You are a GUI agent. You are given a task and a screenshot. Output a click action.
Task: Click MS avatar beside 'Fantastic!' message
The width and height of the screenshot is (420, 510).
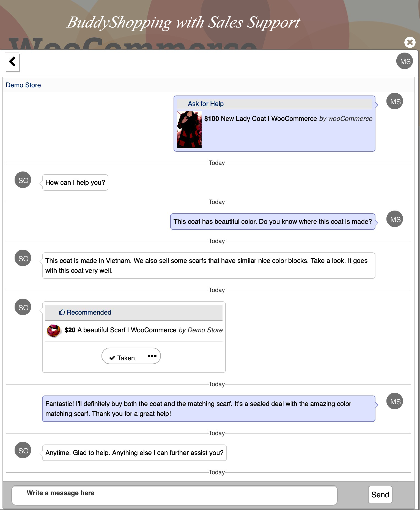click(x=395, y=401)
